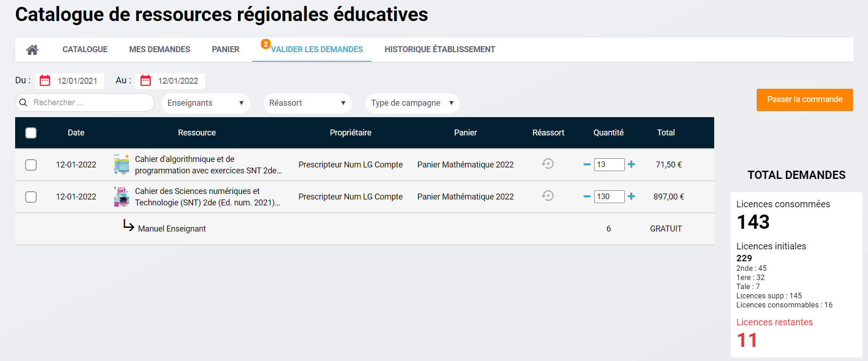Click the home icon in navigation bar
Image resolution: width=868 pixels, height=361 pixels.
32,50
